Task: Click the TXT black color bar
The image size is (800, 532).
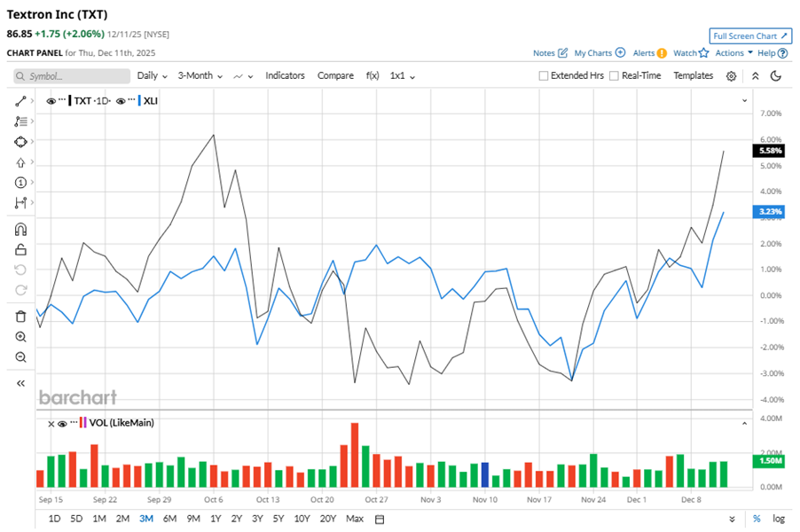Action: (x=69, y=100)
